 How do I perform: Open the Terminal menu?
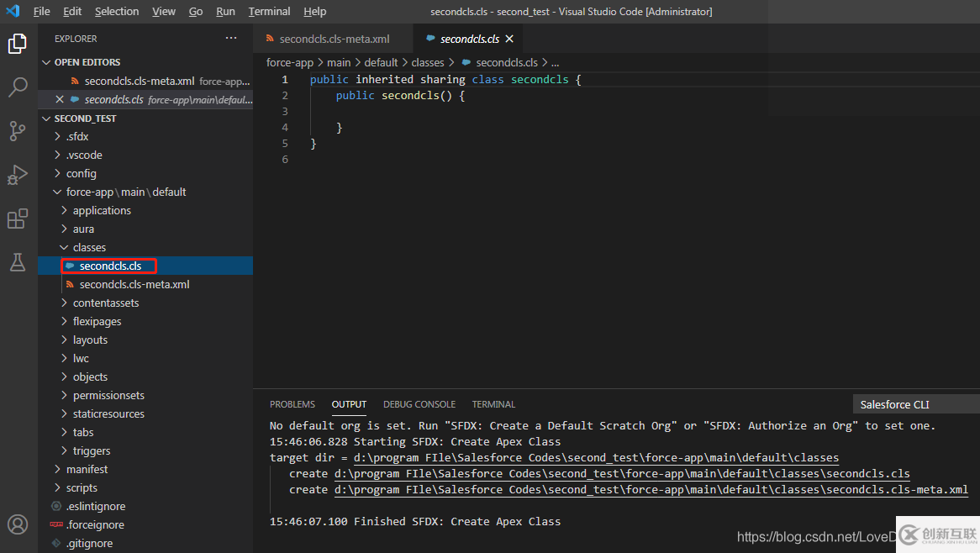pos(269,11)
